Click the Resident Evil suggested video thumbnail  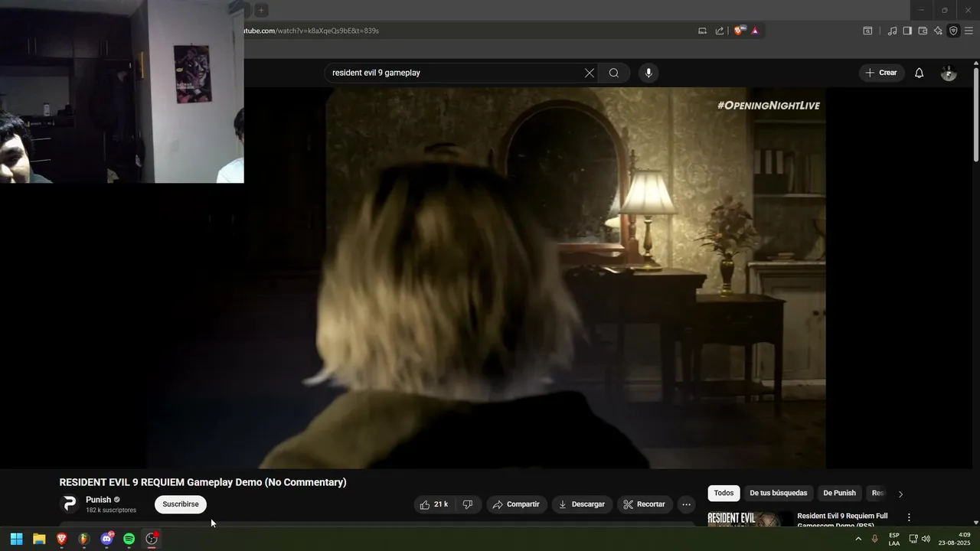[750, 519]
